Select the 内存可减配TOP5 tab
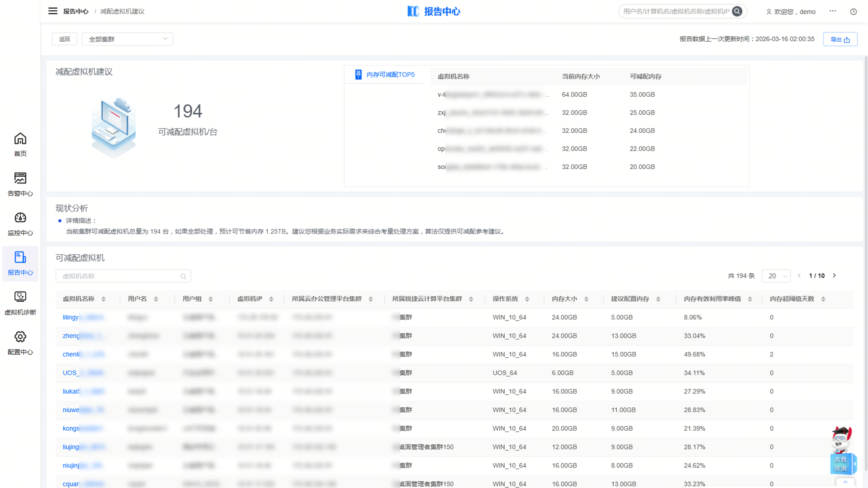Screen dimensions: 868x488 tap(385, 75)
